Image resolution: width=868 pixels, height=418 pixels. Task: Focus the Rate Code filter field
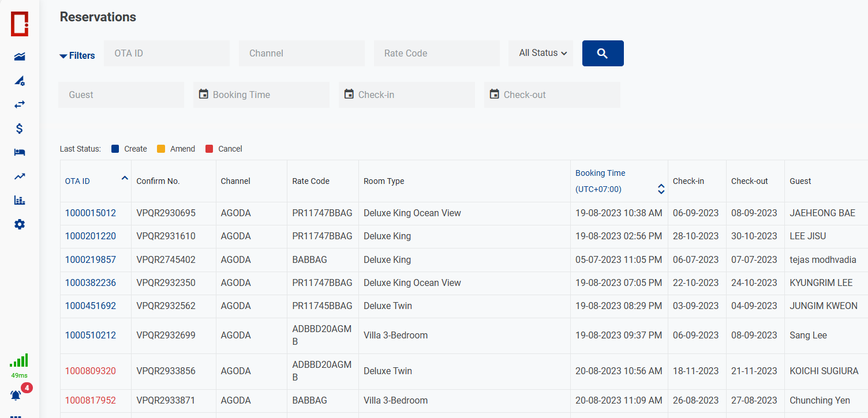pyautogui.click(x=436, y=54)
